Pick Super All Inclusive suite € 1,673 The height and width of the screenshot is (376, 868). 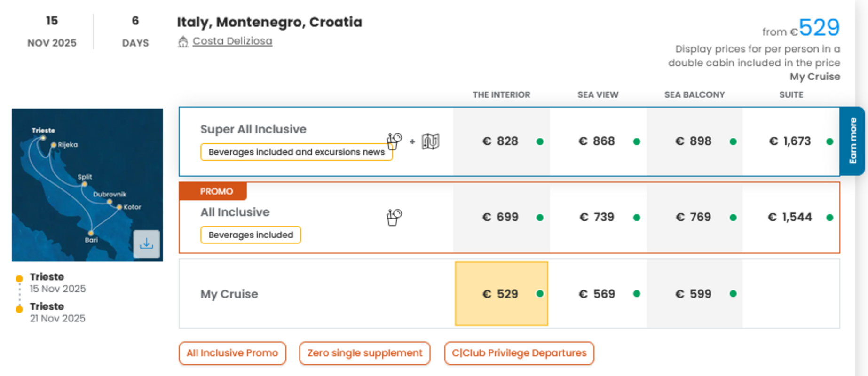click(x=790, y=141)
